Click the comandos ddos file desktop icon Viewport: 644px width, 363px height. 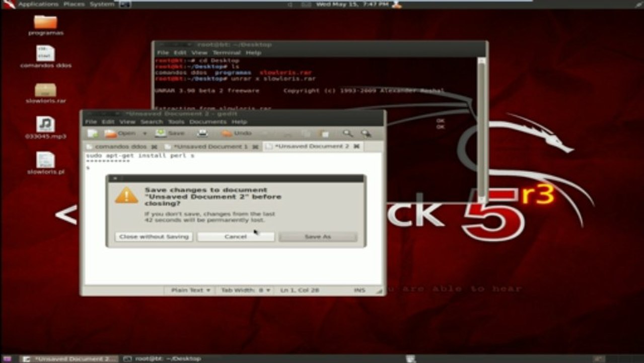46,57
